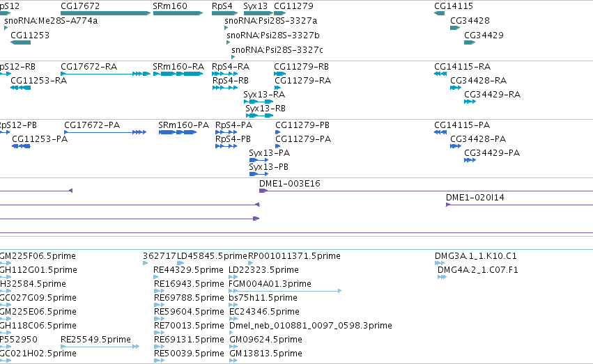This screenshot has height=364, width=593.
Task: Click the GM13813.5prime EST label
Action: [266, 354]
